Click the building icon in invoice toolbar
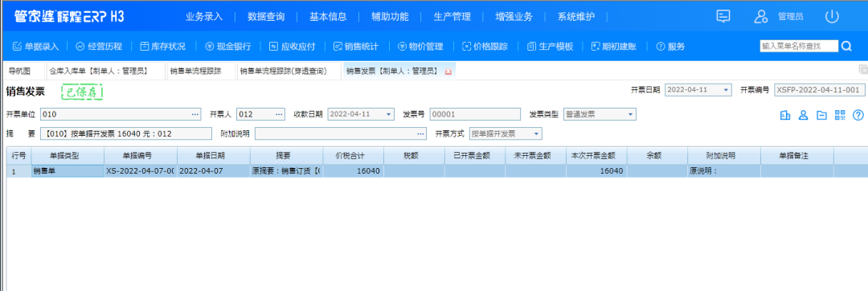Image resolution: width=868 pixels, height=291 pixels. coord(785,115)
